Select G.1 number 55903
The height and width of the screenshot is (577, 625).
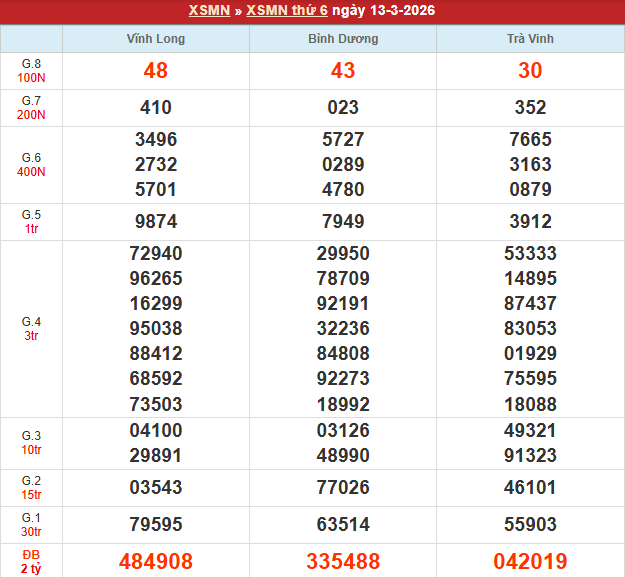click(x=530, y=524)
